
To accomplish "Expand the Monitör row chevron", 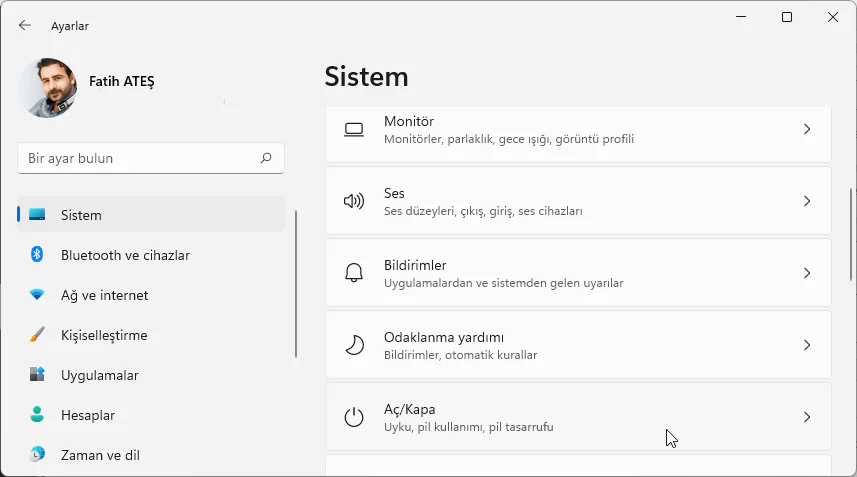I will [x=807, y=129].
